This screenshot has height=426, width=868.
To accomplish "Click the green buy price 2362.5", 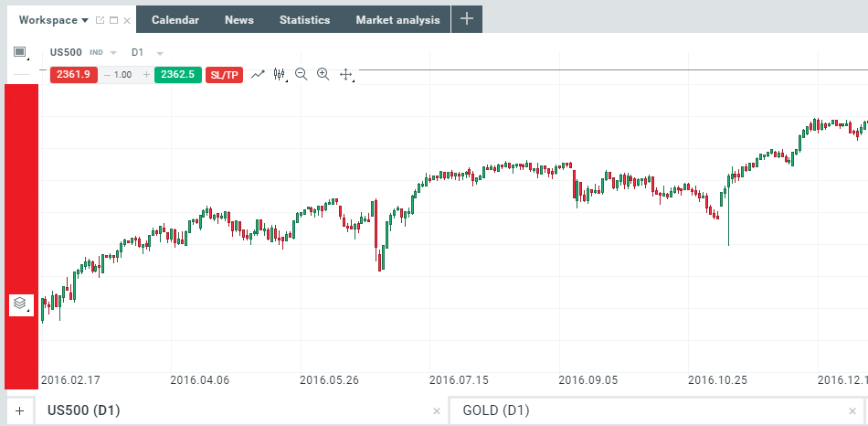I will (177, 74).
